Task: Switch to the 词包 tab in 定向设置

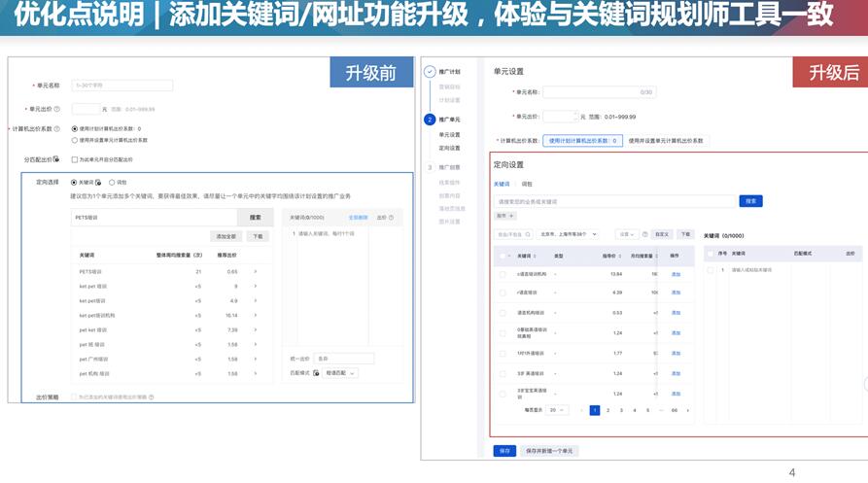Action: [x=527, y=184]
